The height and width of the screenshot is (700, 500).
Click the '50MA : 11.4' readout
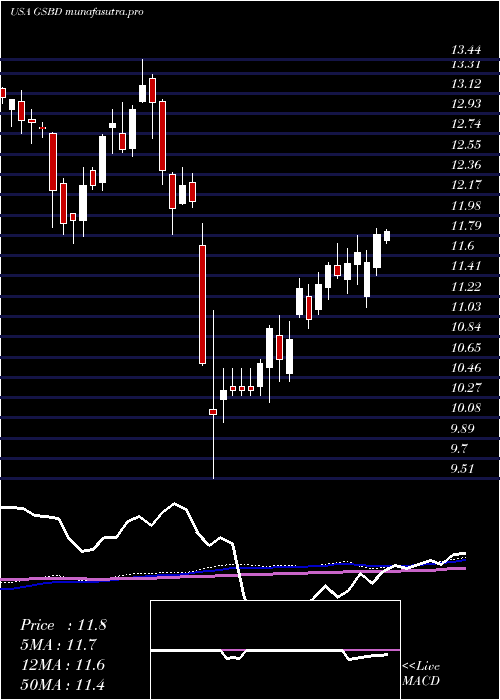point(62,684)
